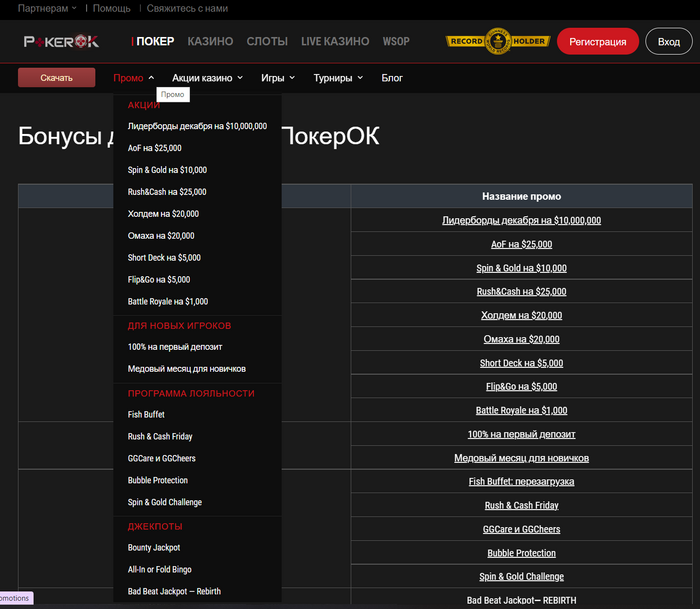The height and width of the screenshot is (609, 700).
Task: Choose Холдем на $20,000 menu item
Action: coord(163,214)
